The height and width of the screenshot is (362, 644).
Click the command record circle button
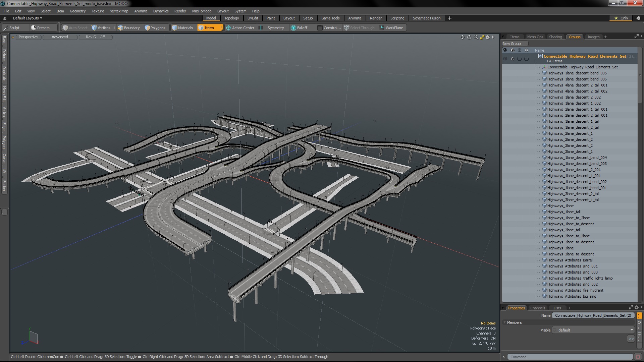pyautogui.click(x=638, y=357)
